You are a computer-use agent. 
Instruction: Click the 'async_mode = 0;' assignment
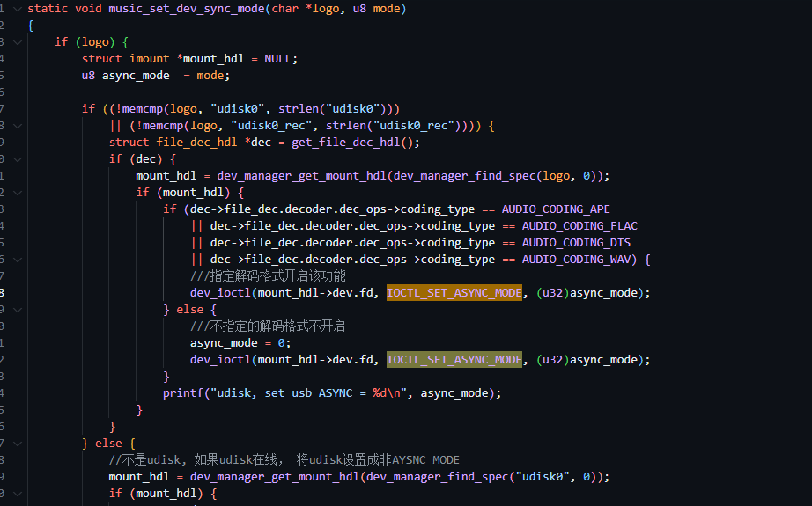point(240,343)
